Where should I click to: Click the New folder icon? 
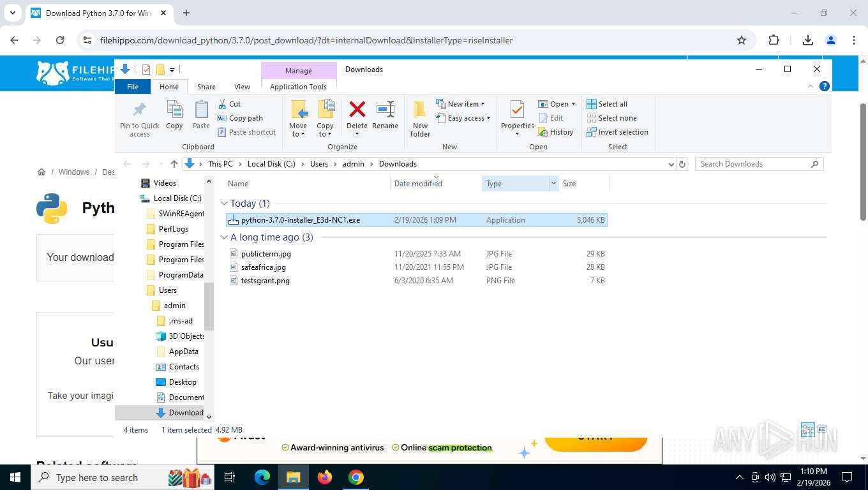point(420,110)
